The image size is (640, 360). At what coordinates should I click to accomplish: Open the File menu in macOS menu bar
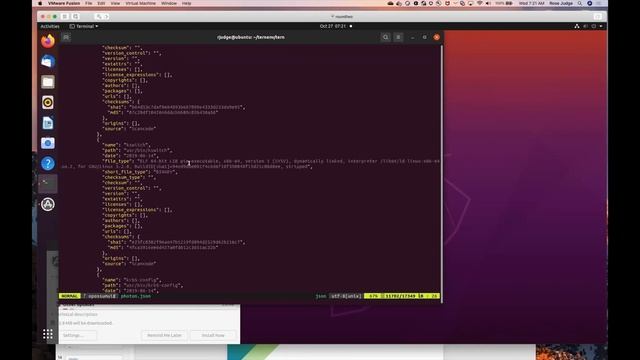(x=89, y=3)
